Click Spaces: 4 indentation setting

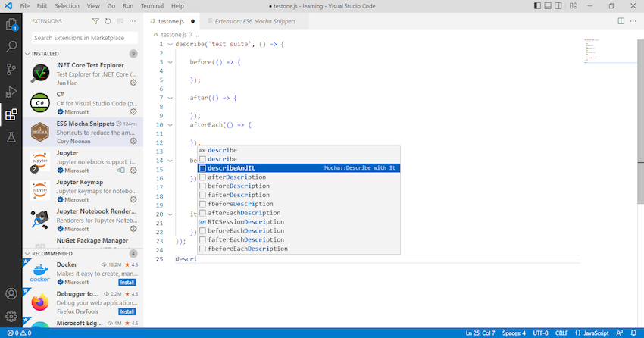pyautogui.click(x=514, y=333)
